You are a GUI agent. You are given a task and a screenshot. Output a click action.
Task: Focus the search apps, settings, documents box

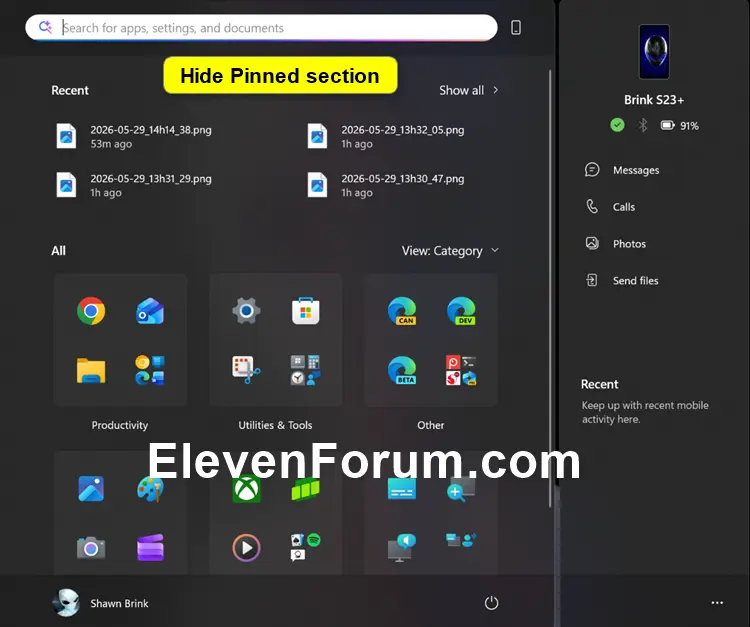pyautogui.click(x=261, y=27)
